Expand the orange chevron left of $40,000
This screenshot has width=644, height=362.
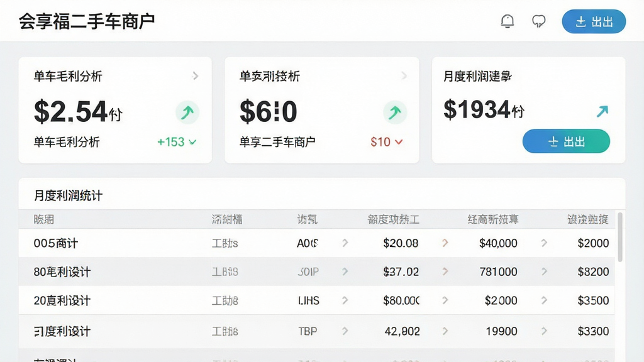click(445, 243)
